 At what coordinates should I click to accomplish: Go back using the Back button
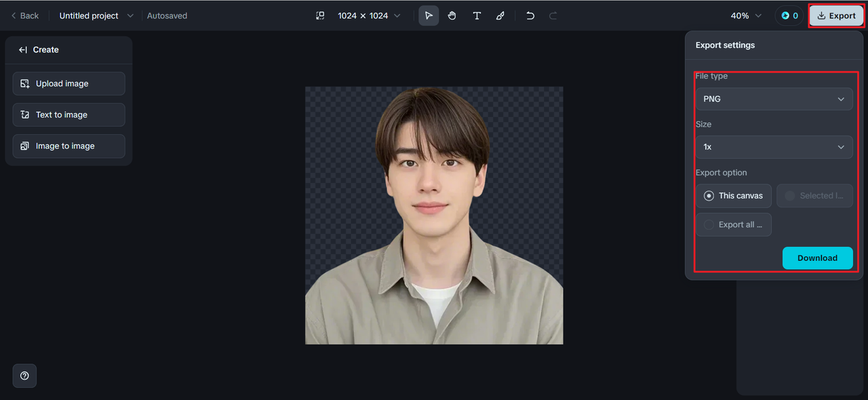(x=24, y=16)
